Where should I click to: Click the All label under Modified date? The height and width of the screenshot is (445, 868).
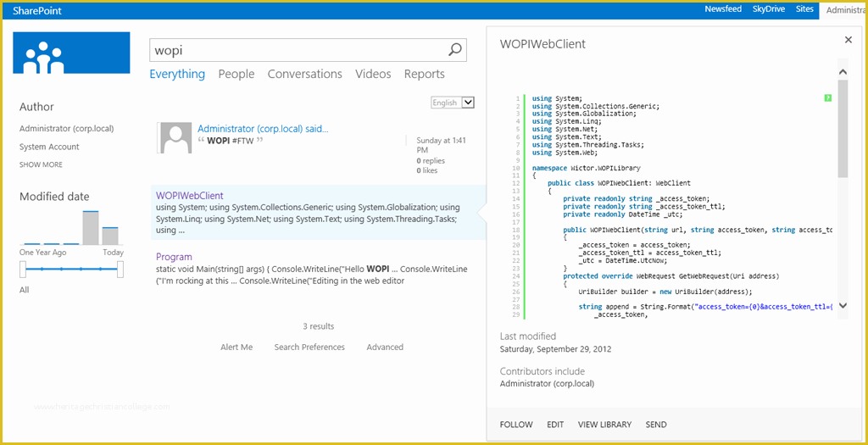(x=25, y=290)
